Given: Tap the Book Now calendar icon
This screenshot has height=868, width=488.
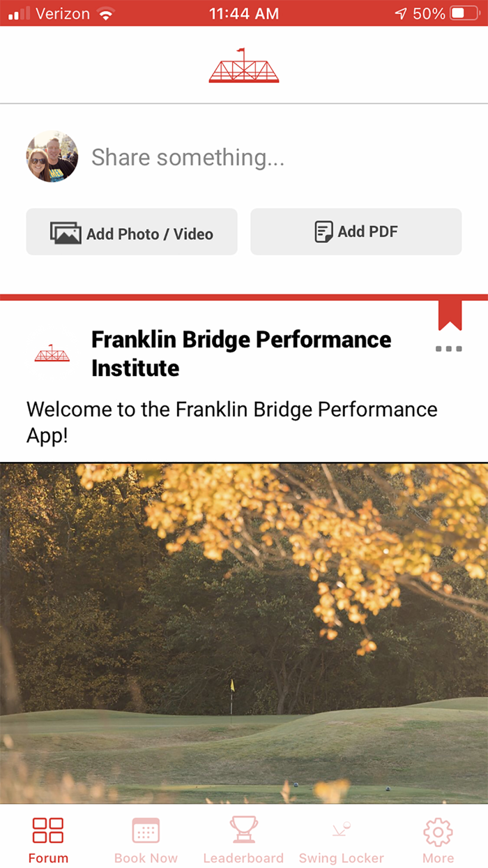Looking at the screenshot, I should 146,830.
